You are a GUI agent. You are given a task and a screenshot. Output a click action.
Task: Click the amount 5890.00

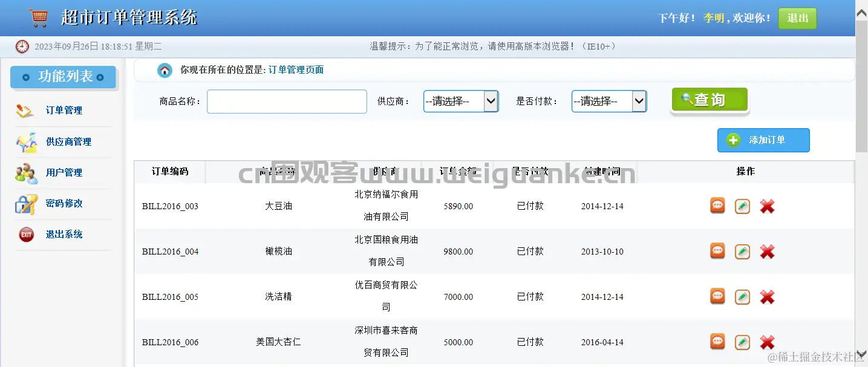pos(458,206)
